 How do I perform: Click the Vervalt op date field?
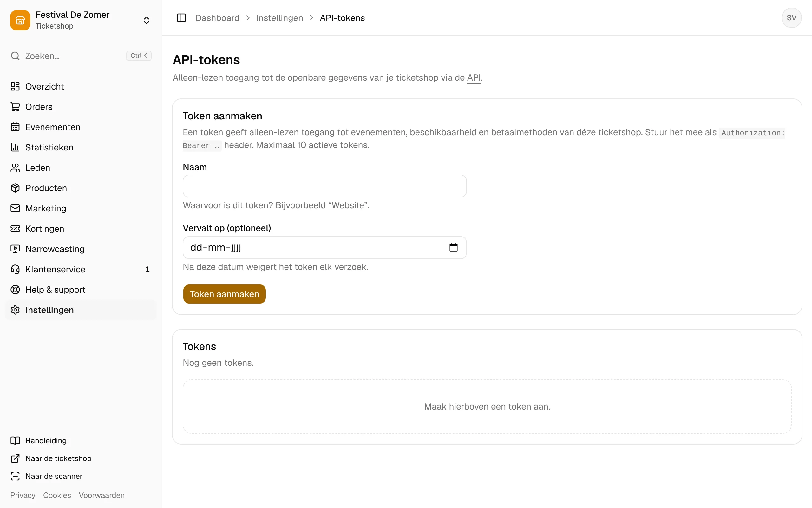coord(324,248)
